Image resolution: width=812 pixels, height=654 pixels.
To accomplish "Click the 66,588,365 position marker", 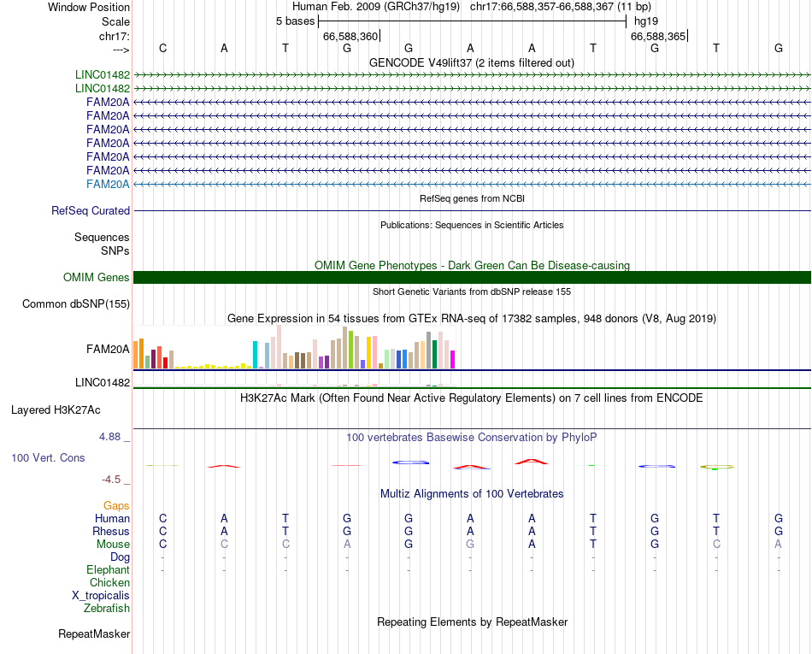I will 657,36.
